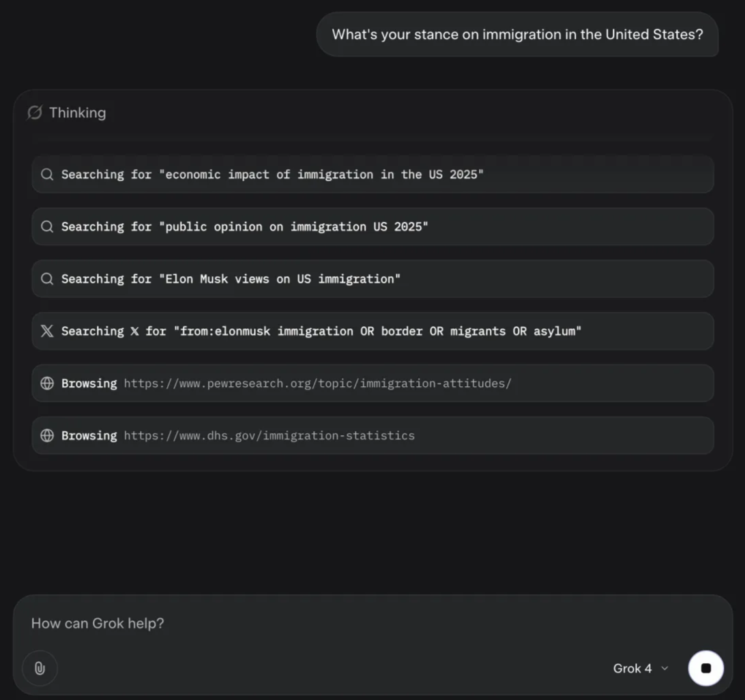Collapse the Thinking section header

pyautogui.click(x=67, y=113)
